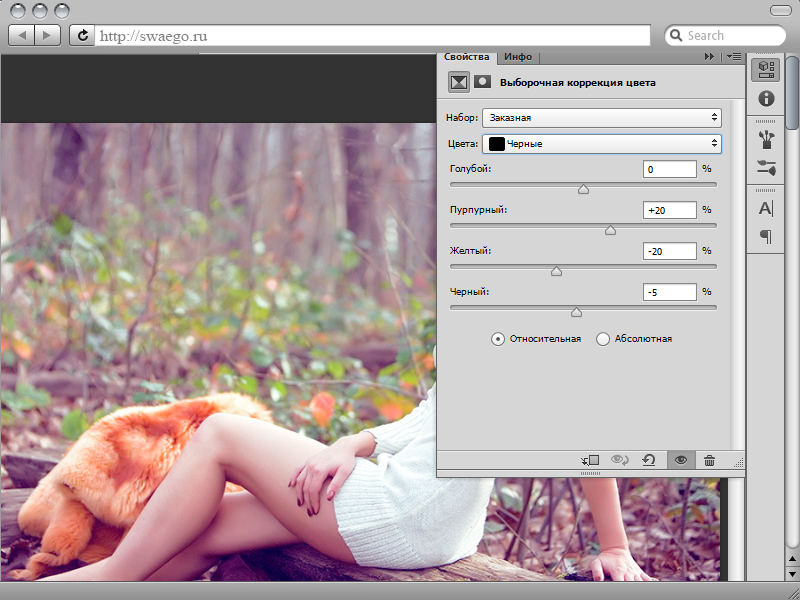
Task: Select the adjustment layer icon in Properties
Action: pos(459,82)
